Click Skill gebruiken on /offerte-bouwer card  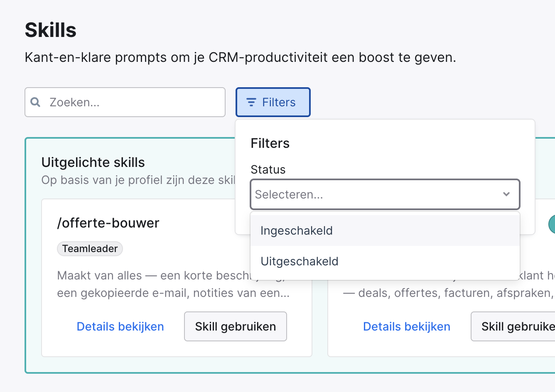236,326
